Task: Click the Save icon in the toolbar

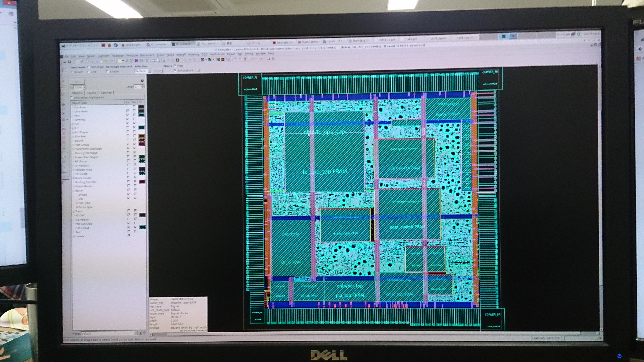Action: point(69,62)
